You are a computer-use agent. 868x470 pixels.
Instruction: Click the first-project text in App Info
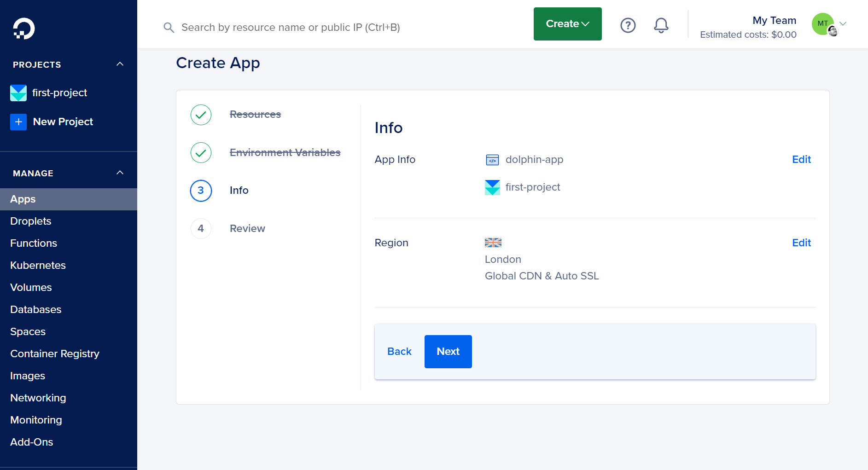click(533, 187)
